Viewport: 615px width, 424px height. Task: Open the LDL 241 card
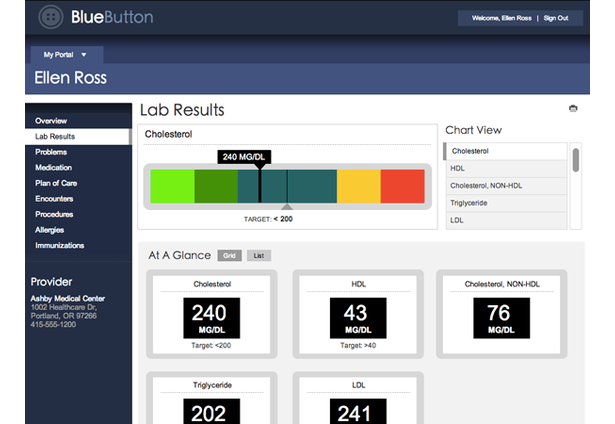click(x=358, y=398)
